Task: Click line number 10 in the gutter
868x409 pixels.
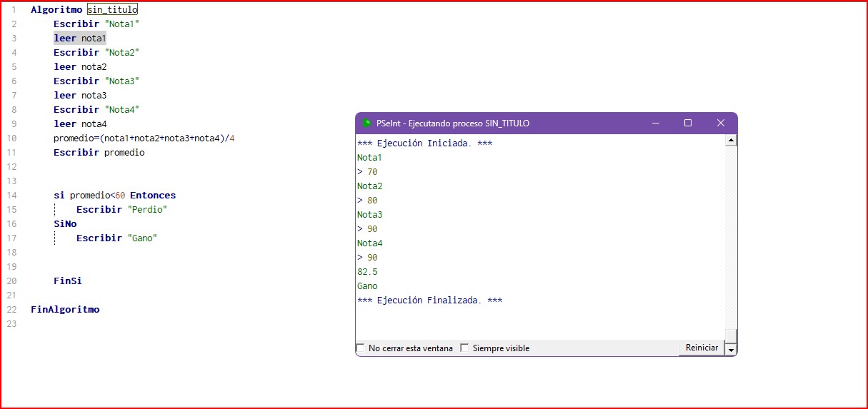Action: click(x=12, y=138)
